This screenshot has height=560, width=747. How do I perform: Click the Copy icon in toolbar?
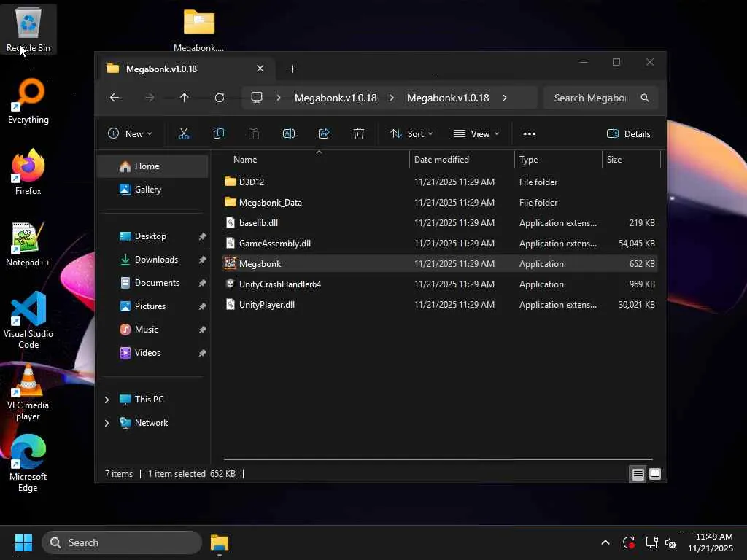219,133
